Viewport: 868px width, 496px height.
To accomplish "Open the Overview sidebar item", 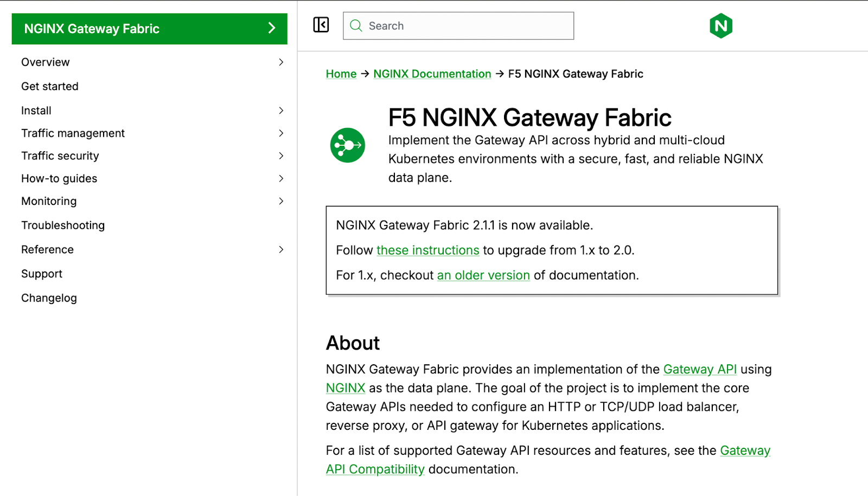I will (x=46, y=62).
